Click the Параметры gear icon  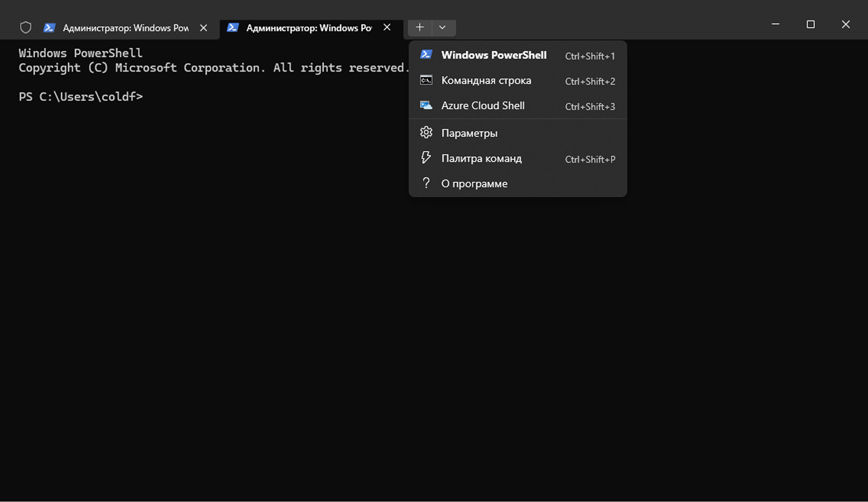(x=426, y=133)
